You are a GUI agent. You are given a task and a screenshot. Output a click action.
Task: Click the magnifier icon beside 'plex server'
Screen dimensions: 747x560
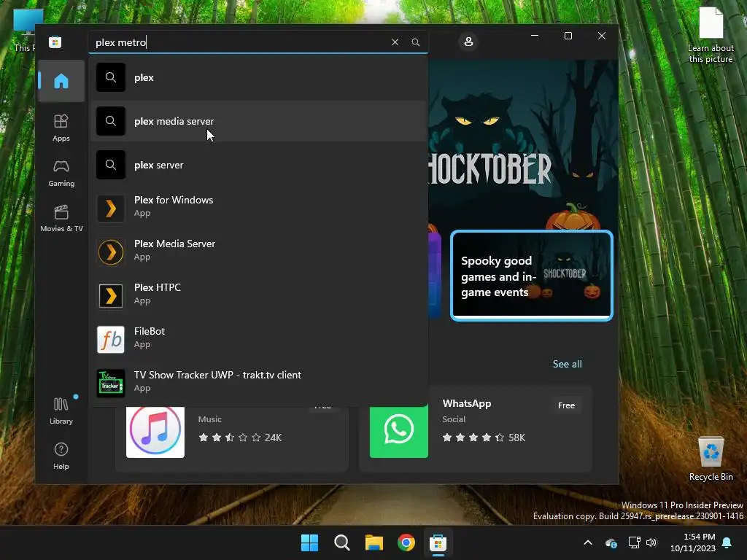tap(111, 165)
